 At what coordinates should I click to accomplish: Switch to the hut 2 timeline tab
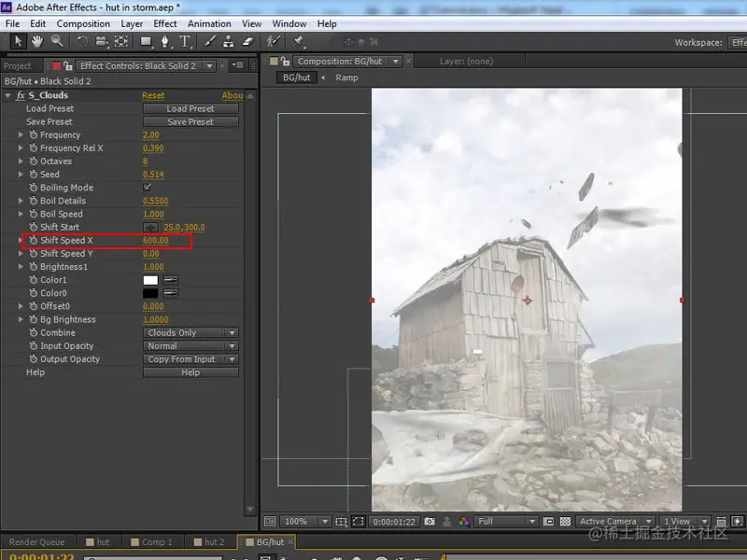(208, 542)
